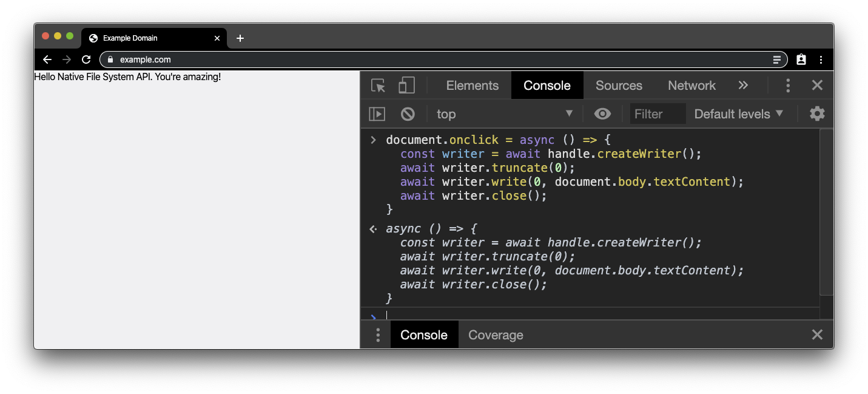Activate the inspect element picker icon
Viewport: 868px width, 394px height.
click(x=378, y=86)
